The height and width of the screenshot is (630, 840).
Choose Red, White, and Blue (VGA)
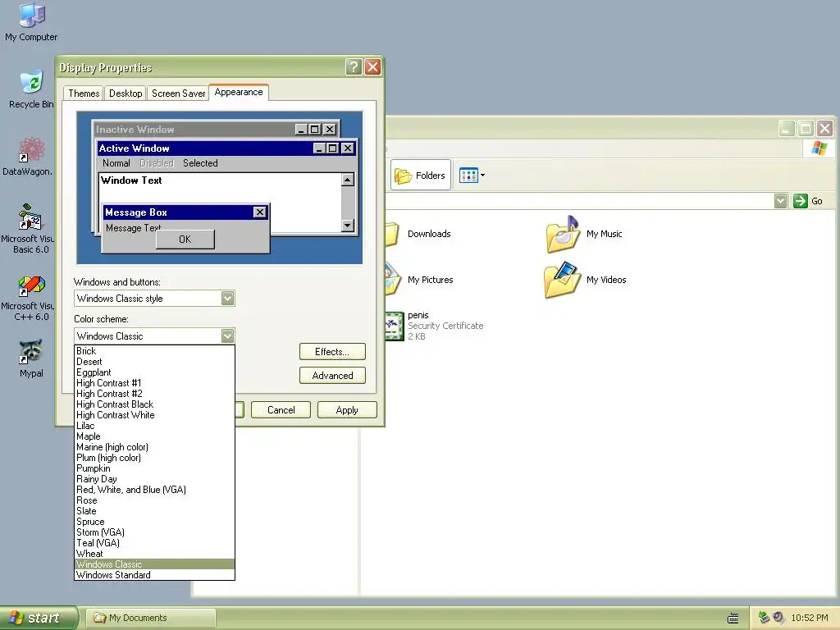point(154,490)
